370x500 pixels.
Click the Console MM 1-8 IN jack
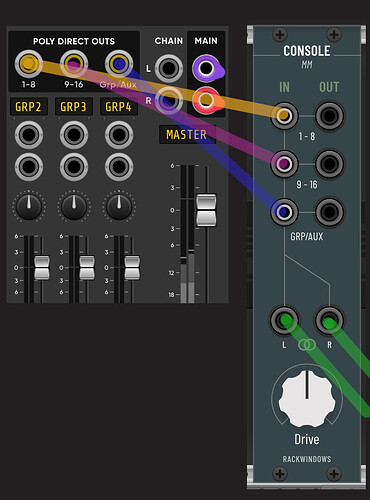point(284,116)
